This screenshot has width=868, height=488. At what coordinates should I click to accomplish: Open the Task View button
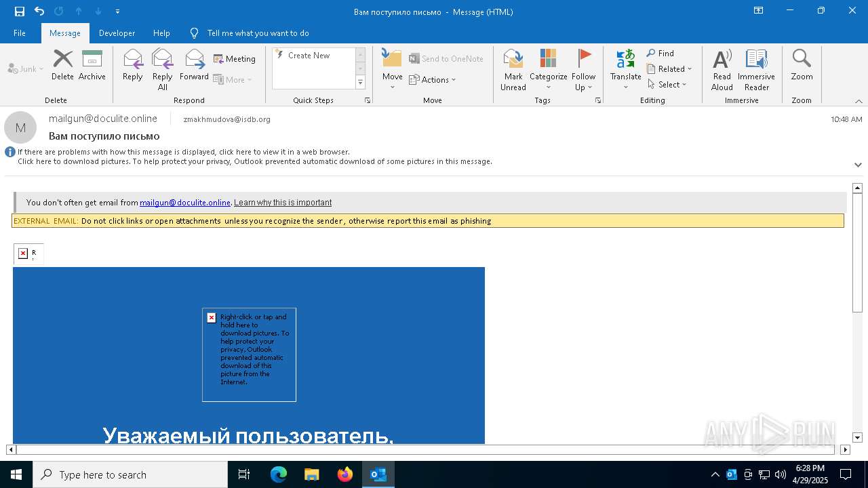pyautogui.click(x=244, y=474)
